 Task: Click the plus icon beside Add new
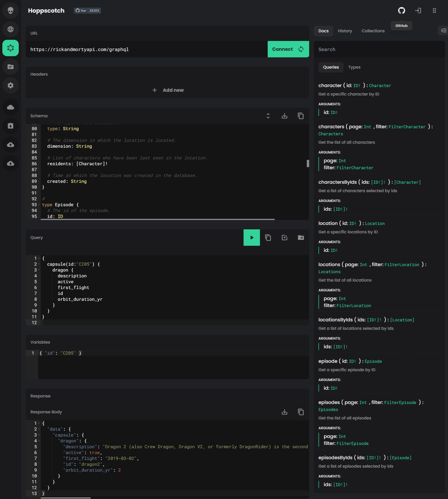[155, 90]
